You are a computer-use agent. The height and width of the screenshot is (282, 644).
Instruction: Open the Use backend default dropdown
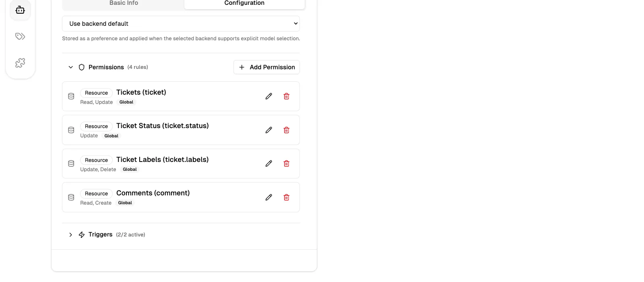pos(181,23)
